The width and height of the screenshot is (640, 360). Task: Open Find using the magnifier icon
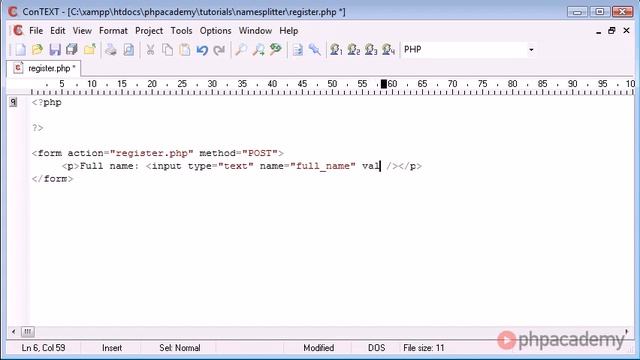pyautogui.click(x=241, y=50)
